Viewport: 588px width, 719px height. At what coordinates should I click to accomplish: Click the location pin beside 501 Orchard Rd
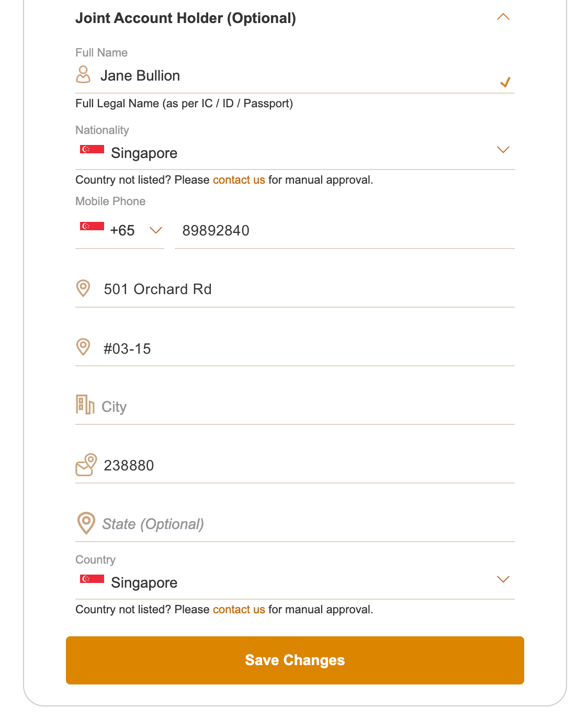(x=83, y=288)
